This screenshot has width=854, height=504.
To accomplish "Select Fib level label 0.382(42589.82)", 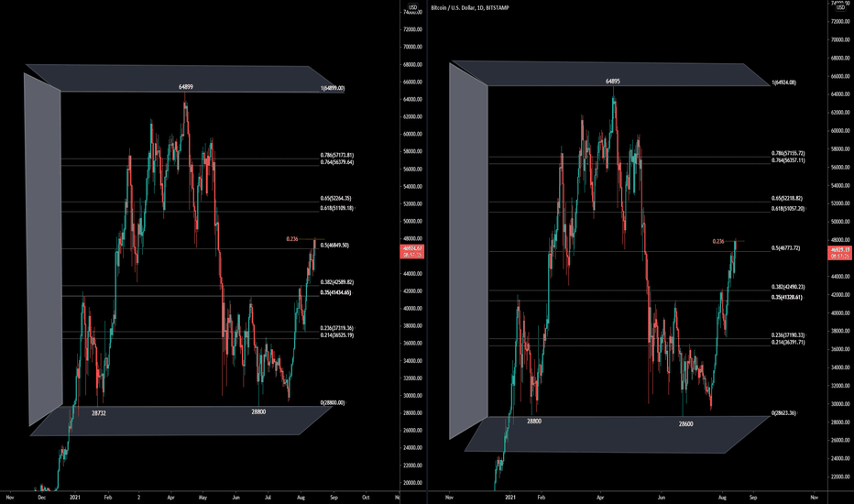I will (x=337, y=282).
